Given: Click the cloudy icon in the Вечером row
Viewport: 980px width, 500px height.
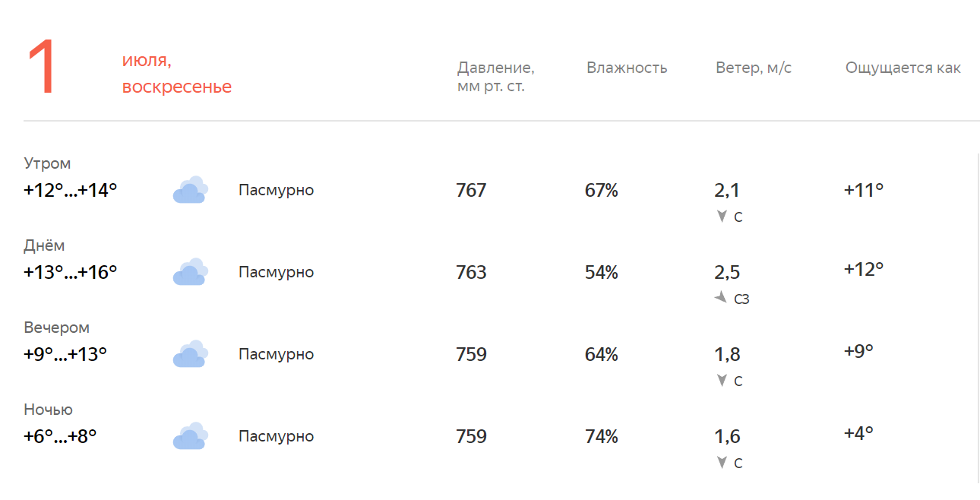Looking at the screenshot, I should click(x=190, y=354).
